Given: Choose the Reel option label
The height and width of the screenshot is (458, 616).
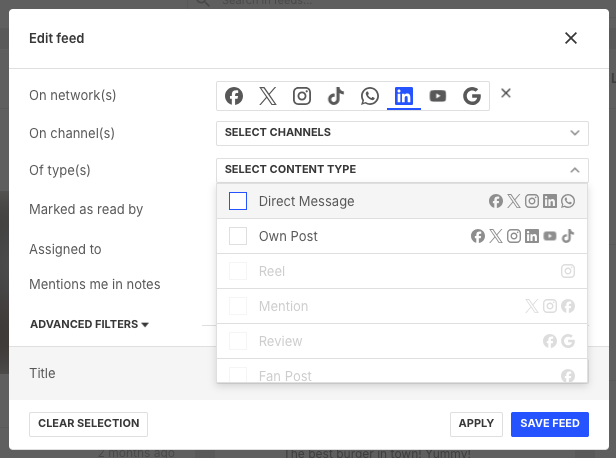Looking at the screenshot, I should 272,271.
